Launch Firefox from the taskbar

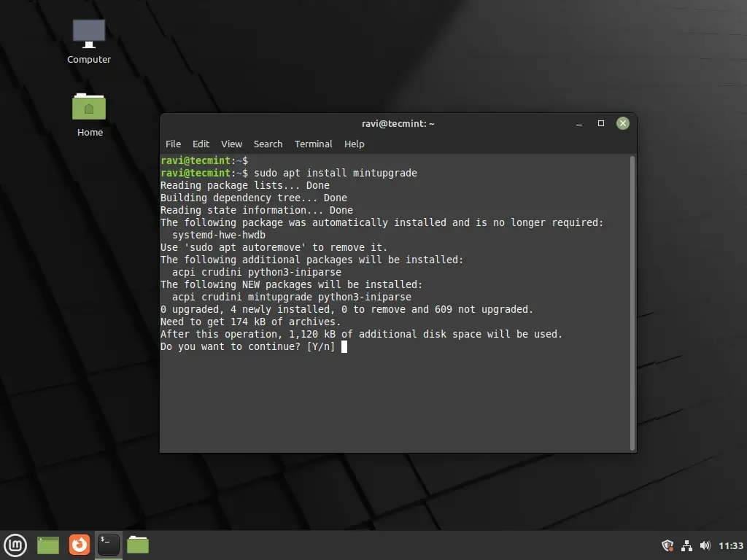pyautogui.click(x=79, y=545)
